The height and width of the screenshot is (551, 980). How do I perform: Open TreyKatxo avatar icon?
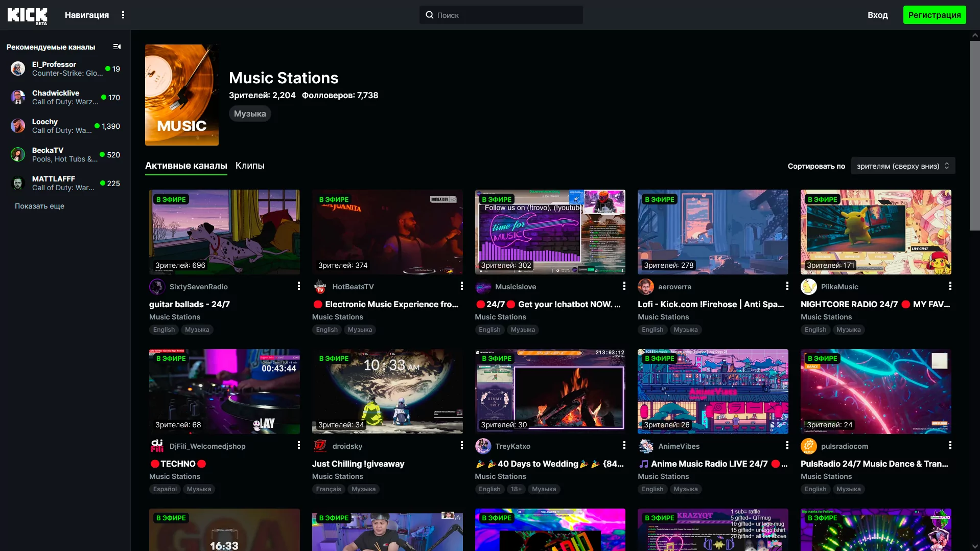[483, 446]
